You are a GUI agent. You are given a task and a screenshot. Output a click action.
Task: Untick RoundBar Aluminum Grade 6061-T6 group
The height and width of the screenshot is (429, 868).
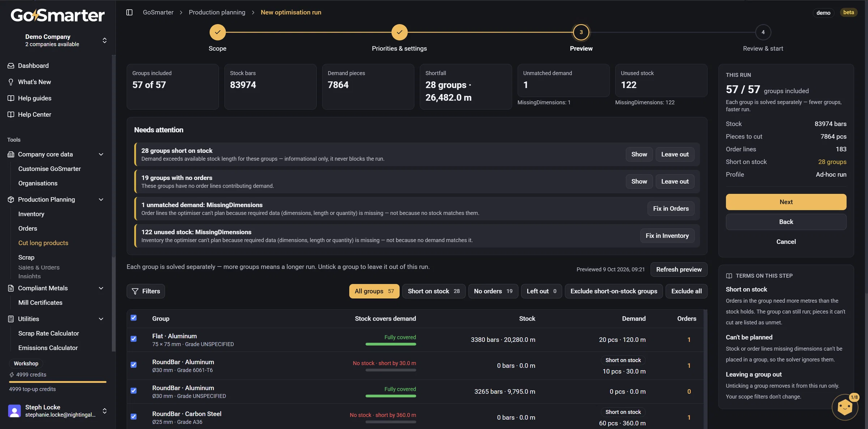133,365
